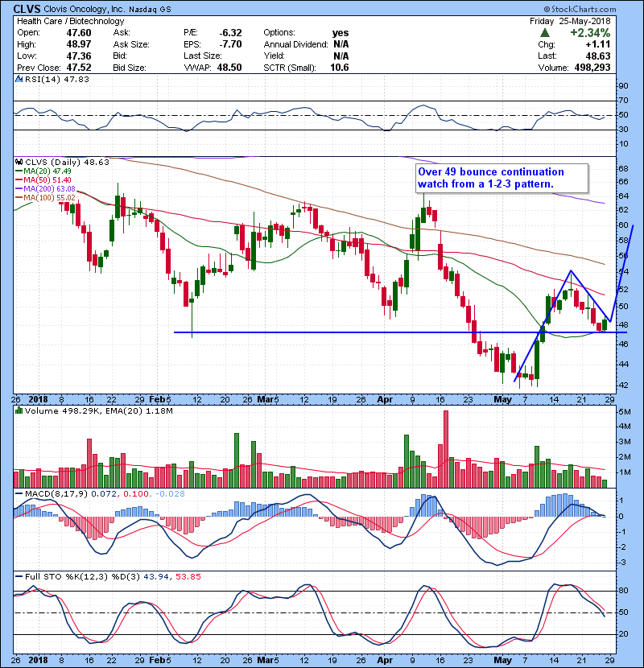Click the Prev Close value 47.52
Image resolution: width=644 pixels, height=668 pixels.
coord(79,68)
